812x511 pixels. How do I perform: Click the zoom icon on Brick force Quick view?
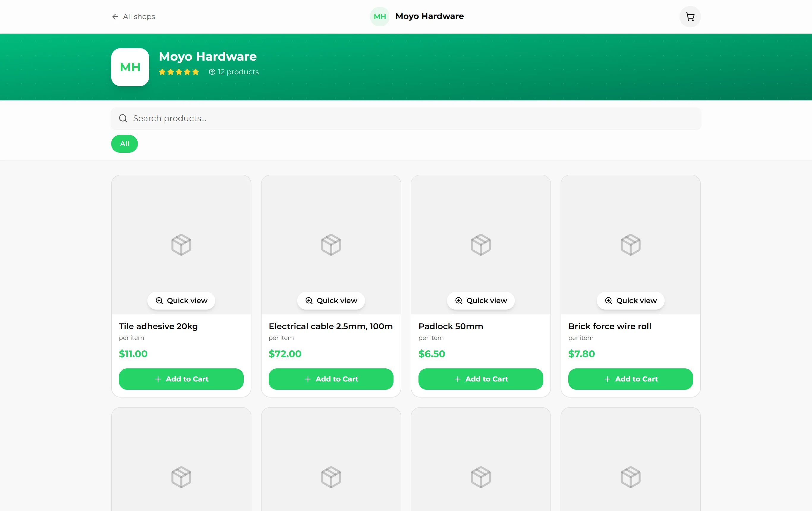coord(608,301)
